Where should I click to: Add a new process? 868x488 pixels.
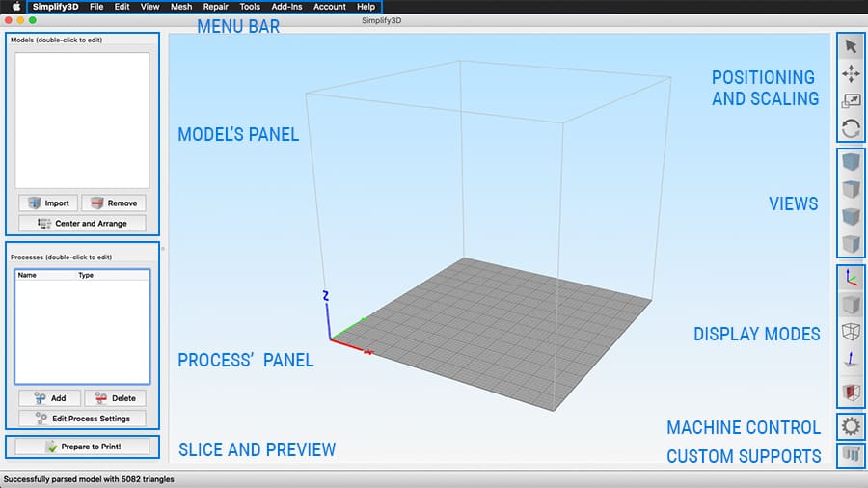click(x=49, y=398)
